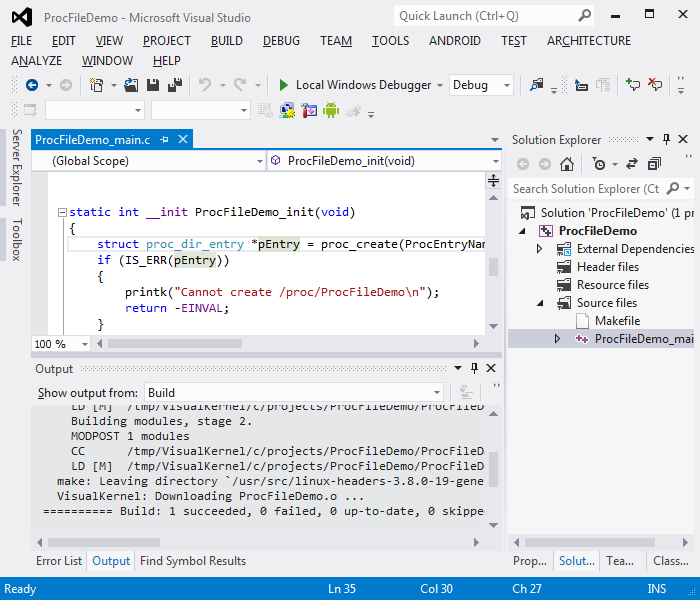Toggle the Output panel auto-hide pushpin
The height and width of the screenshot is (600, 700).
(x=474, y=368)
